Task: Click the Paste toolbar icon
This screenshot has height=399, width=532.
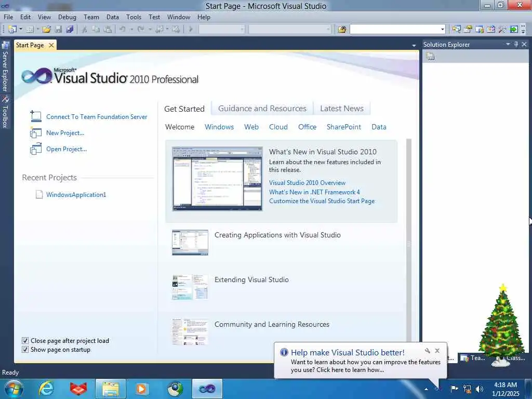Action: [x=108, y=30]
